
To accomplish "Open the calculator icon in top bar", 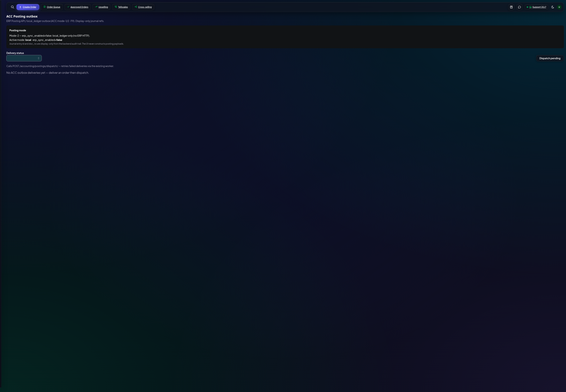I will tap(511, 7).
